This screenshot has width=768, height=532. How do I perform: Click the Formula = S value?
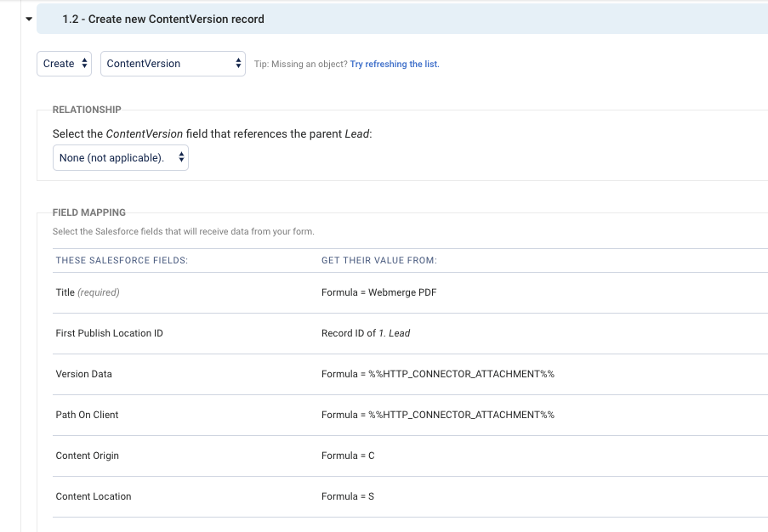pos(348,496)
